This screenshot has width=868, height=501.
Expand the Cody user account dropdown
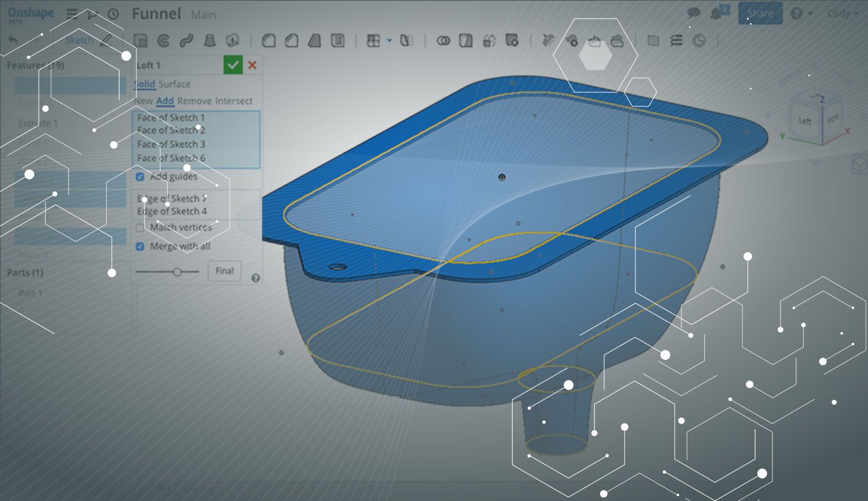(x=843, y=13)
